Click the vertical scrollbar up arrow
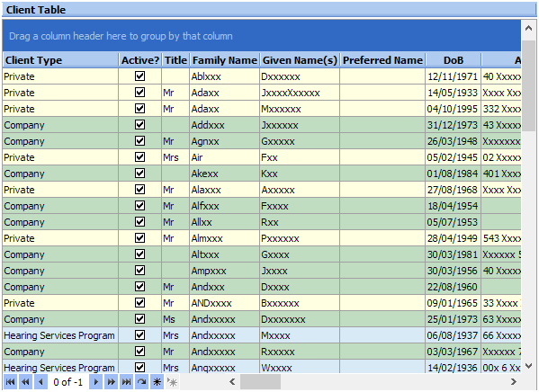 [x=529, y=29]
